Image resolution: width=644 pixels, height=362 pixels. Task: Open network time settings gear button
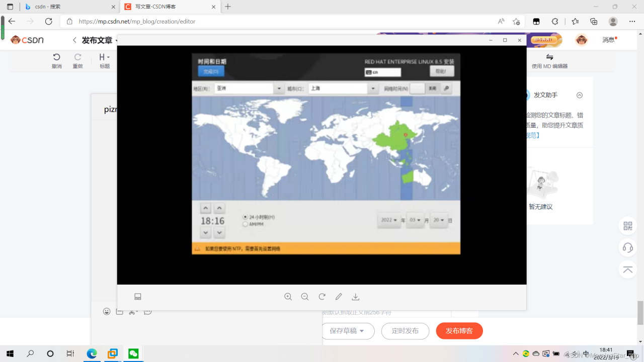pyautogui.click(x=446, y=88)
